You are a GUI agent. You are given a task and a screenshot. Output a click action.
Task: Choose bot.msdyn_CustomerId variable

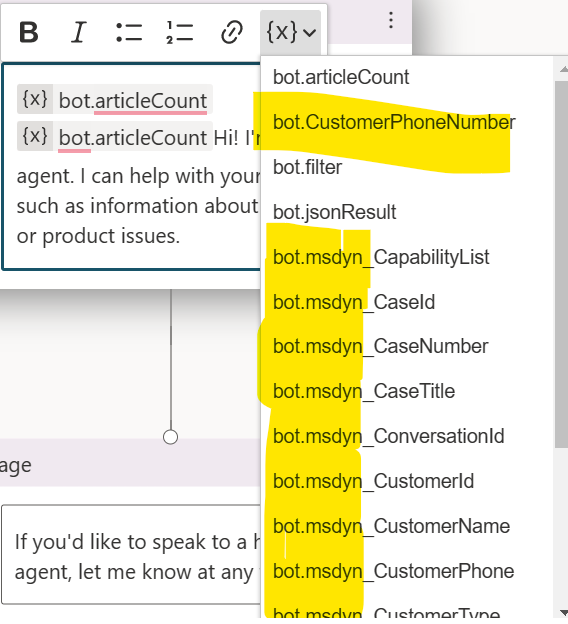373,481
